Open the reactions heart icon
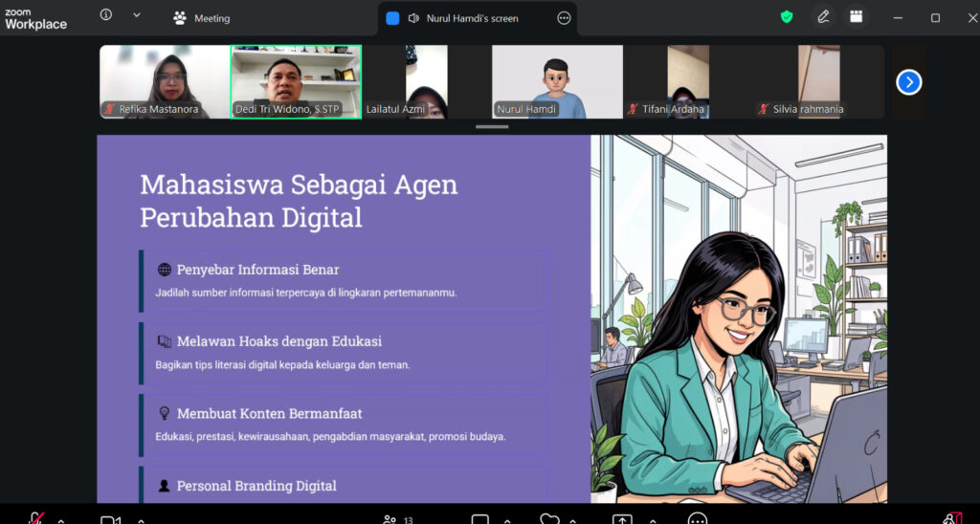 pyautogui.click(x=549, y=519)
